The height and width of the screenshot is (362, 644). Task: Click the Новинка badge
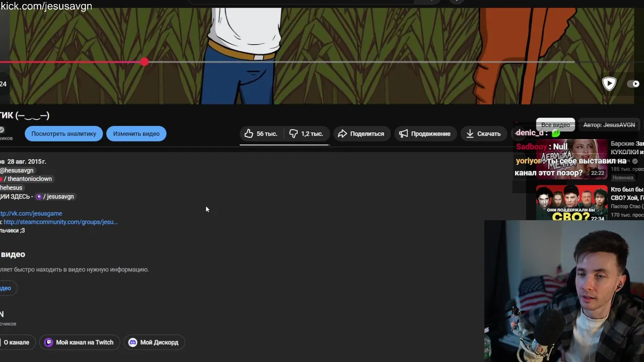[x=623, y=177]
